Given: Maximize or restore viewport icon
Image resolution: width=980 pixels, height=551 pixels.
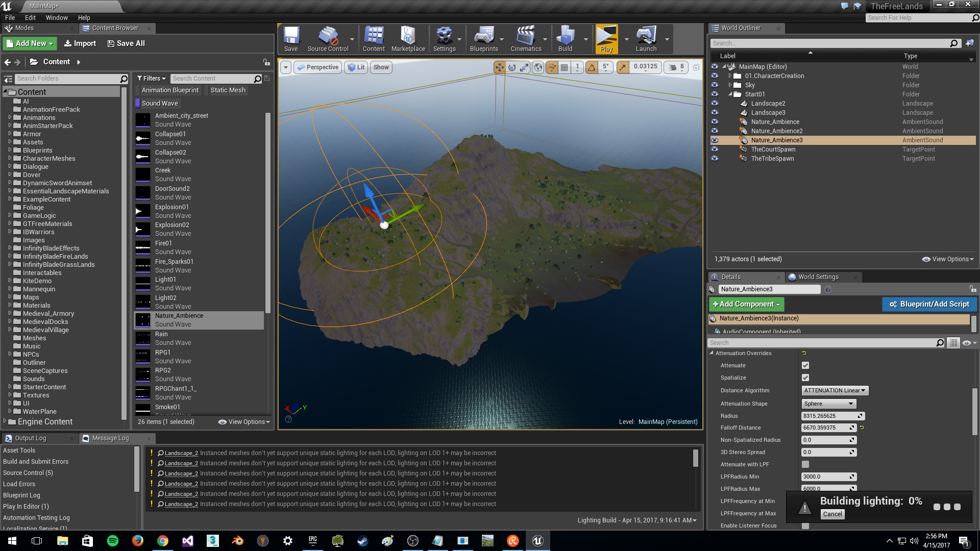Looking at the screenshot, I should [x=696, y=67].
